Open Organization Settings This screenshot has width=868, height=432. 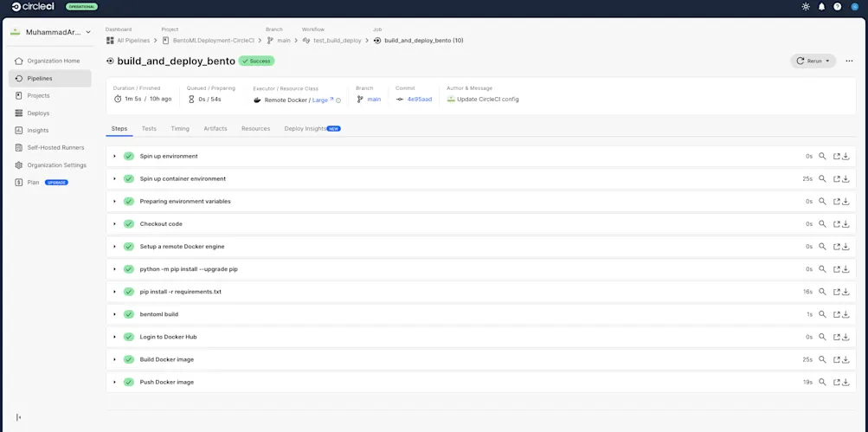pyautogui.click(x=50, y=165)
